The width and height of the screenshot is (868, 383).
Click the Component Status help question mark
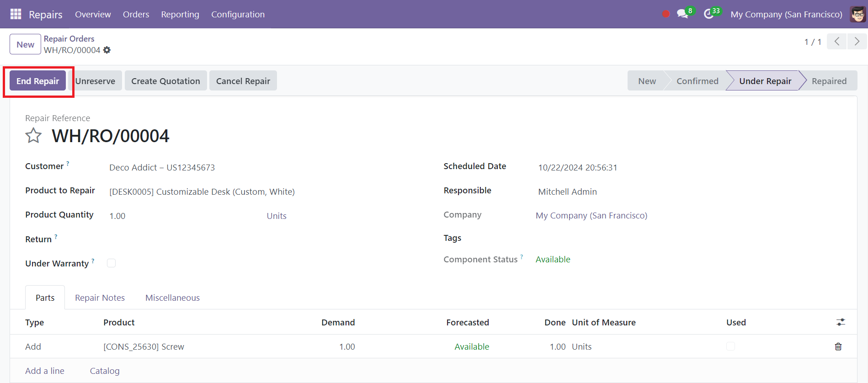[x=522, y=256]
